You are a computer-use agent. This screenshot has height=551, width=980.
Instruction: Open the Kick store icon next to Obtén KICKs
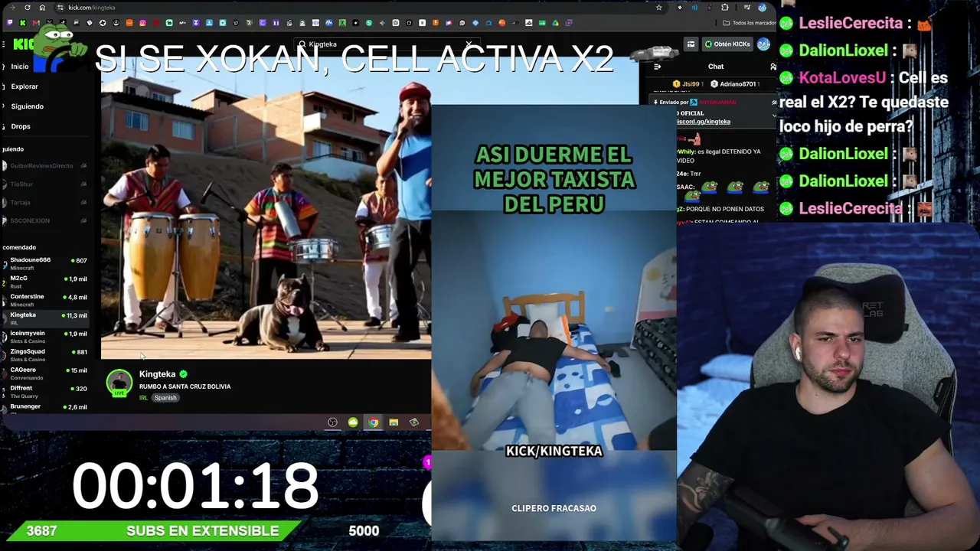point(691,44)
